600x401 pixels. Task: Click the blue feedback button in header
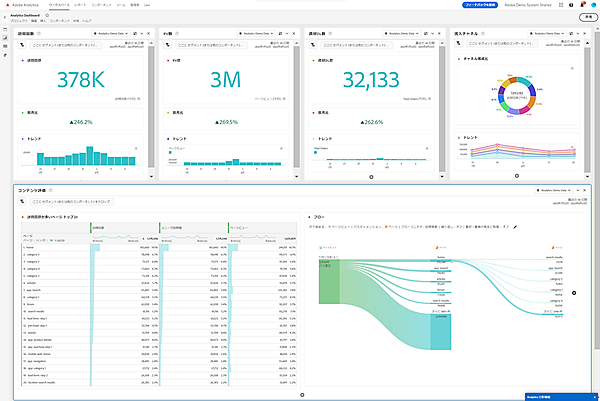[483, 4]
